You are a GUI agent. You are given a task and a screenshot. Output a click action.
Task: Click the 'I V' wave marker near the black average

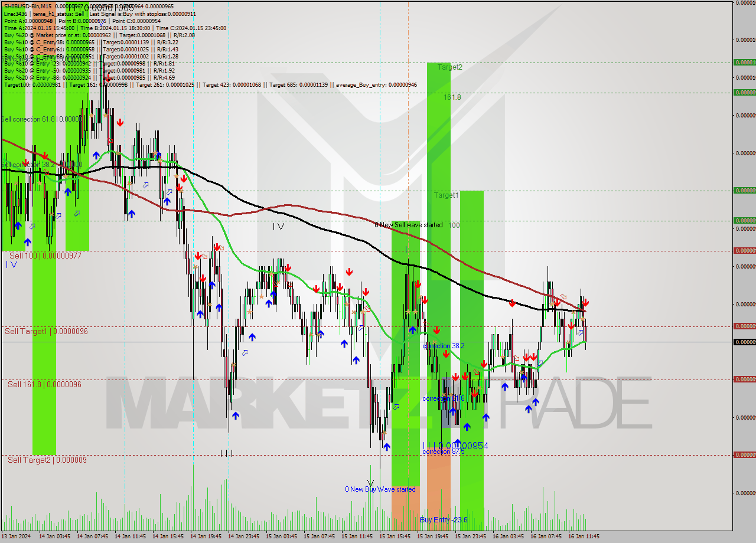click(278, 227)
